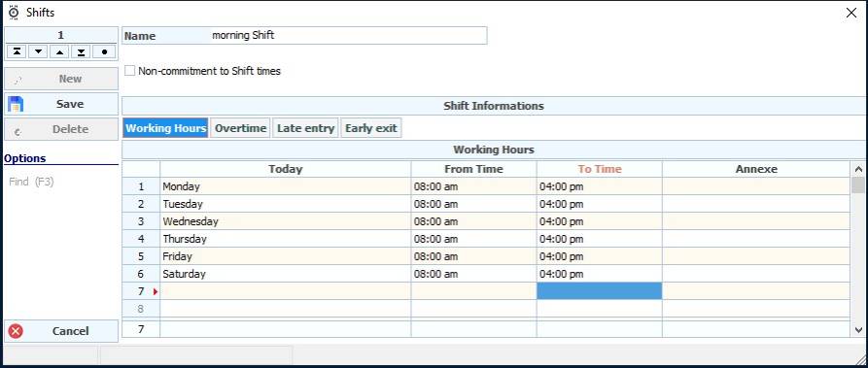Select the Monday cell
Image resolution: width=868 pixels, height=368 pixels.
[285, 186]
